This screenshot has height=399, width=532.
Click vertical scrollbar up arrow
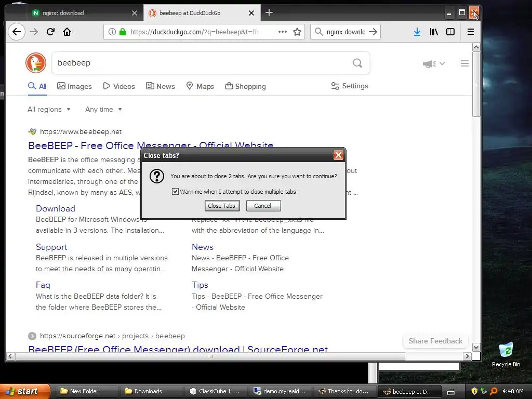476,47
